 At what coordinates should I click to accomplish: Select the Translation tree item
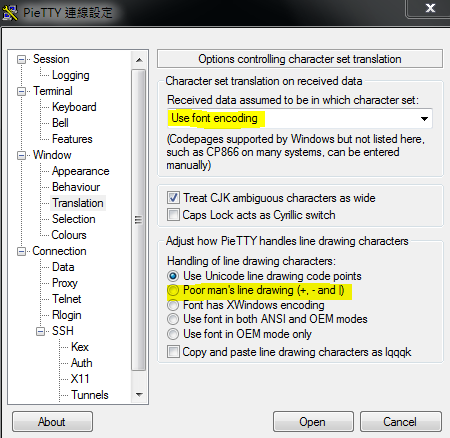coord(78,203)
